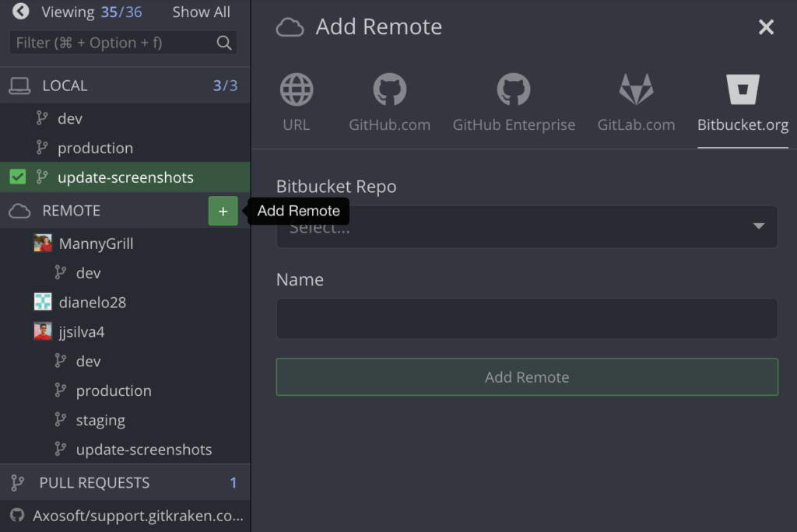This screenshot has width=797, height=532.
Task: Click the green plus to add a remote
Action: (223, 210)
